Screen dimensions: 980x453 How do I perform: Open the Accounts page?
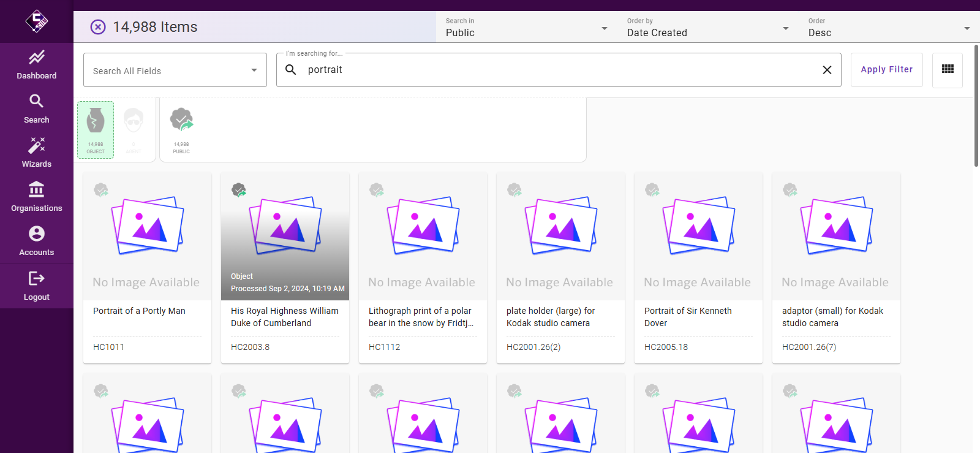pyautogui.click(x=37, y=241)
